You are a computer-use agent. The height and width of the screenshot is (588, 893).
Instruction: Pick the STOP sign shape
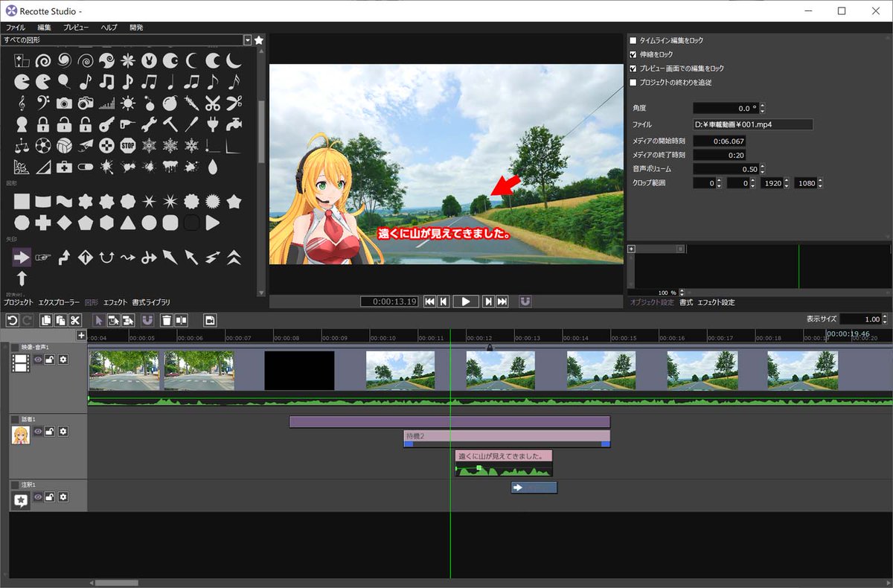127,144
